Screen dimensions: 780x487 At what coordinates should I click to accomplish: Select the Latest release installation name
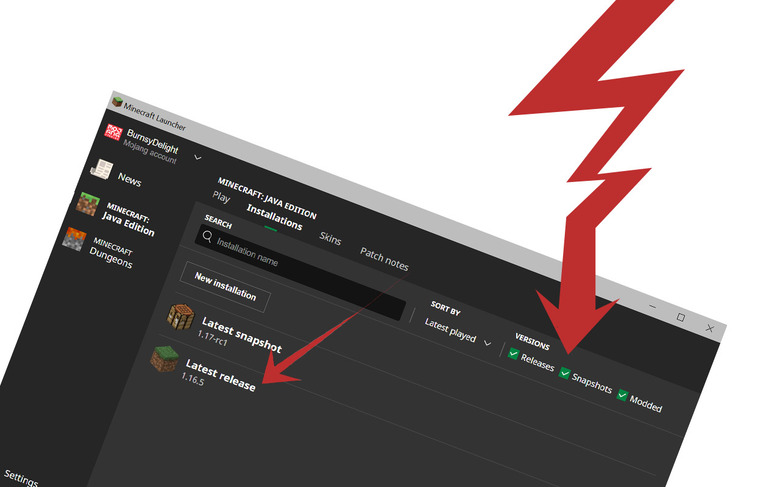(220, 376)
